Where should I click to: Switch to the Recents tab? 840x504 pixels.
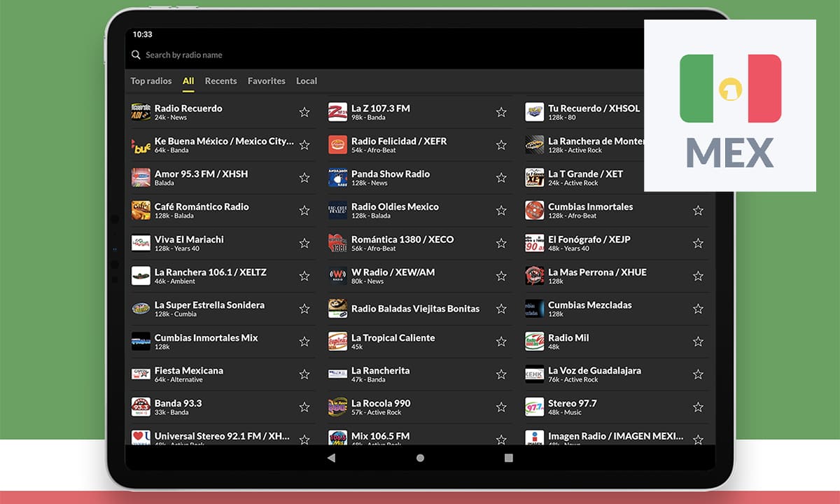[x=220, y=80]
